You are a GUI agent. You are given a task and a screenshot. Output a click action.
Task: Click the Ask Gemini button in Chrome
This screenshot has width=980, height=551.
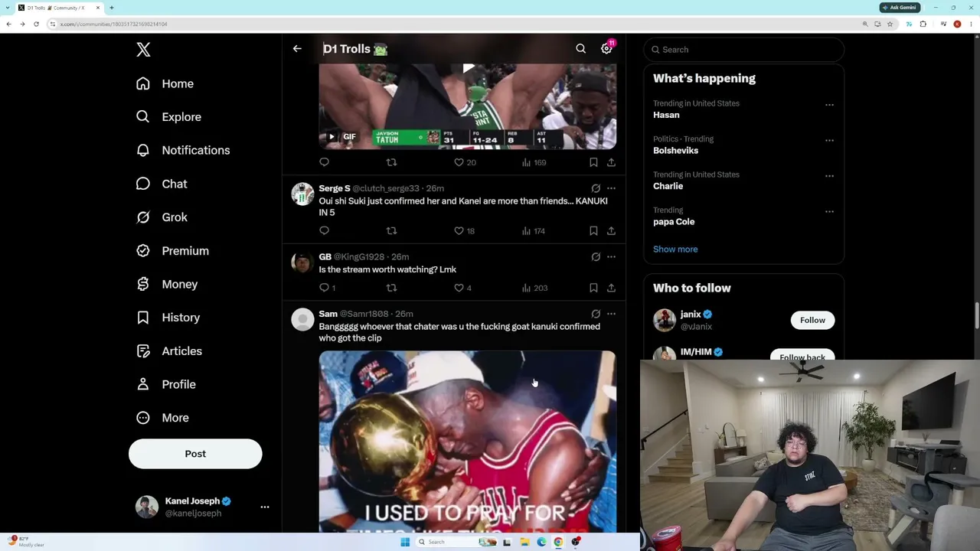pos(900,8)
